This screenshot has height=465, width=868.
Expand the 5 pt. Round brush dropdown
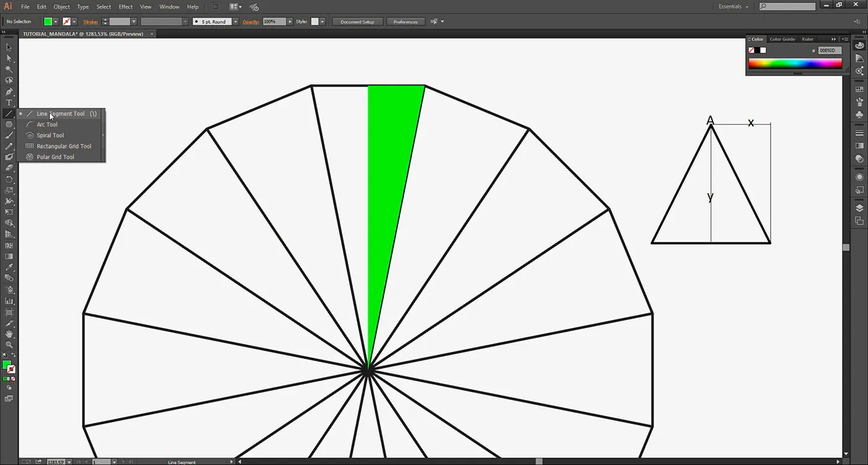tap(236, 22)
